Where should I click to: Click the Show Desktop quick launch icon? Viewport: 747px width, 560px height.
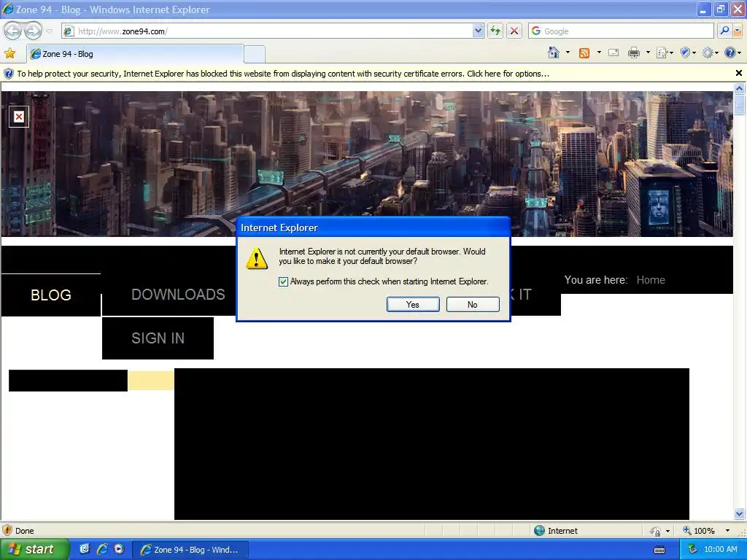click(x=85, y=548)
